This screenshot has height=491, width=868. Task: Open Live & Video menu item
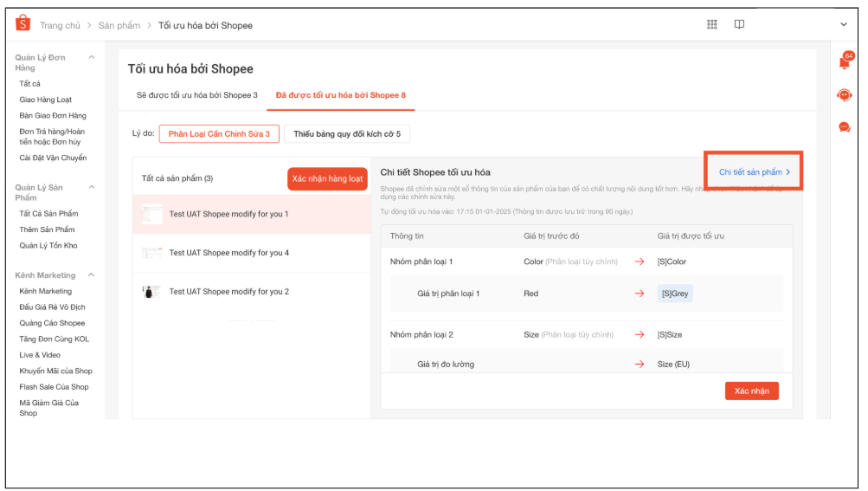(x=40, y=355)
